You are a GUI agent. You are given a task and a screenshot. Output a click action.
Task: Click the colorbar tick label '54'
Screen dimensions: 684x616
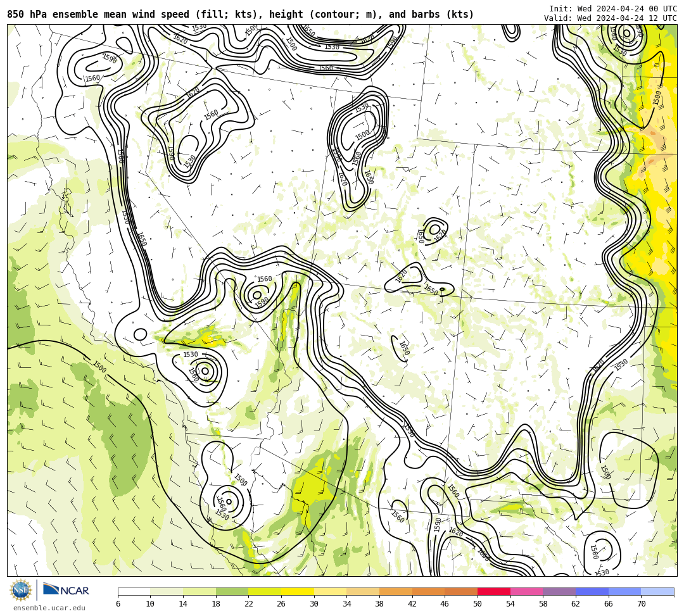coord(510,604)
